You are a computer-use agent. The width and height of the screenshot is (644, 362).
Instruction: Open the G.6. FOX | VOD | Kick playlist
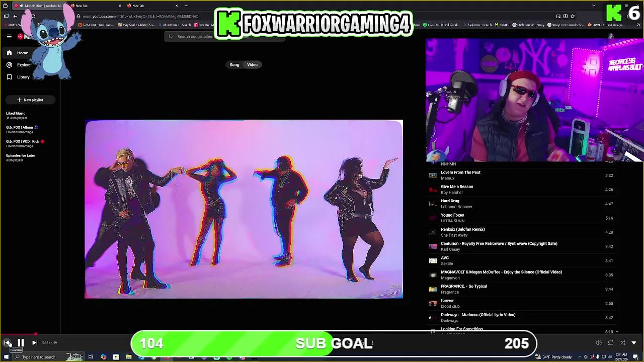click(x=30, y=143)
